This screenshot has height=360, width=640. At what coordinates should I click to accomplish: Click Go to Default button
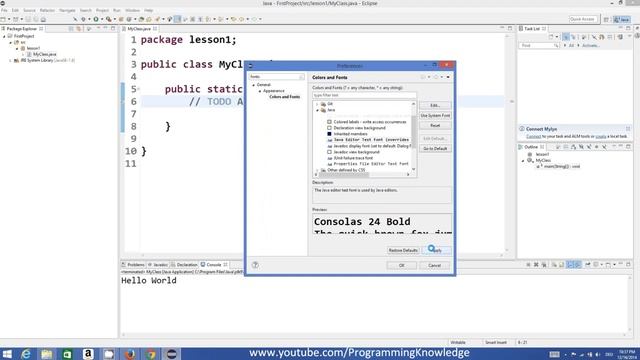(435, 149)
